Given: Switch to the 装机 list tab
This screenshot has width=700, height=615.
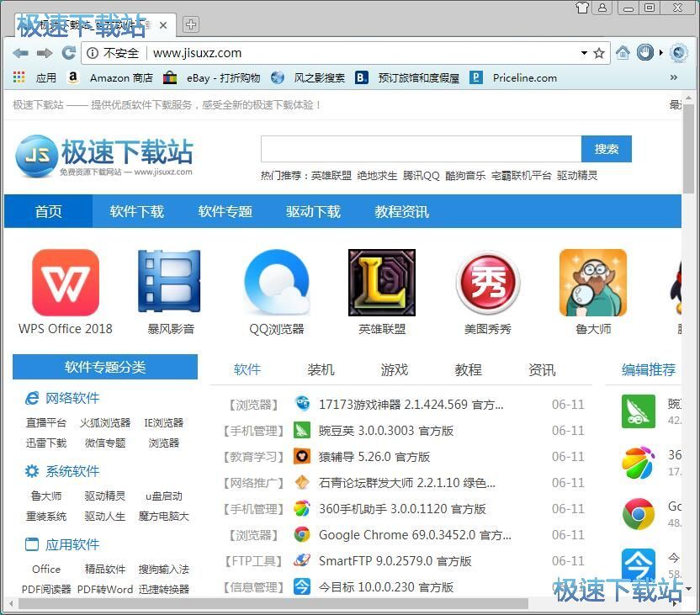Looking at the screenshot, I should click(321, 369).
